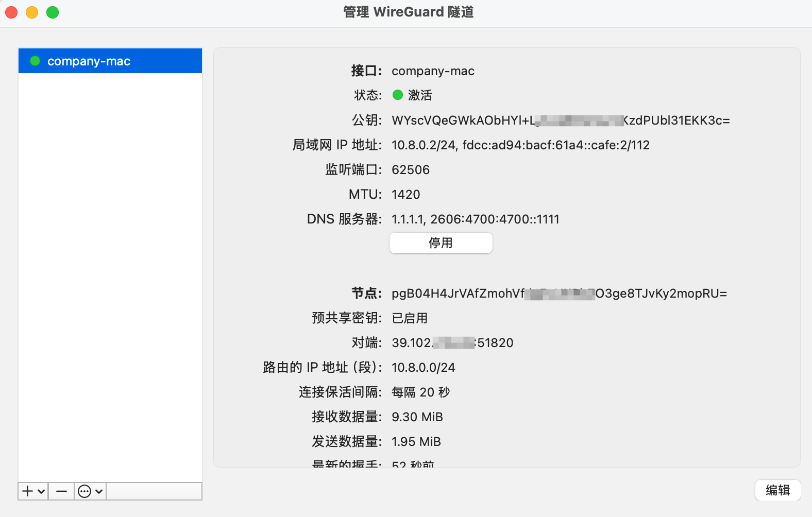This screenshot has width=812, height=517.
Task: Deactivate the tunnel with the 停用 button
Action: click(x=441, y=243)
